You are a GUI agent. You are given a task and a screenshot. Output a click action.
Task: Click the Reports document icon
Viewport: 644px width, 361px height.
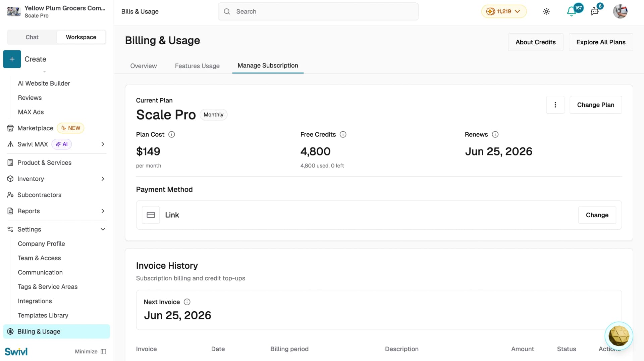(x=10, y=211)
